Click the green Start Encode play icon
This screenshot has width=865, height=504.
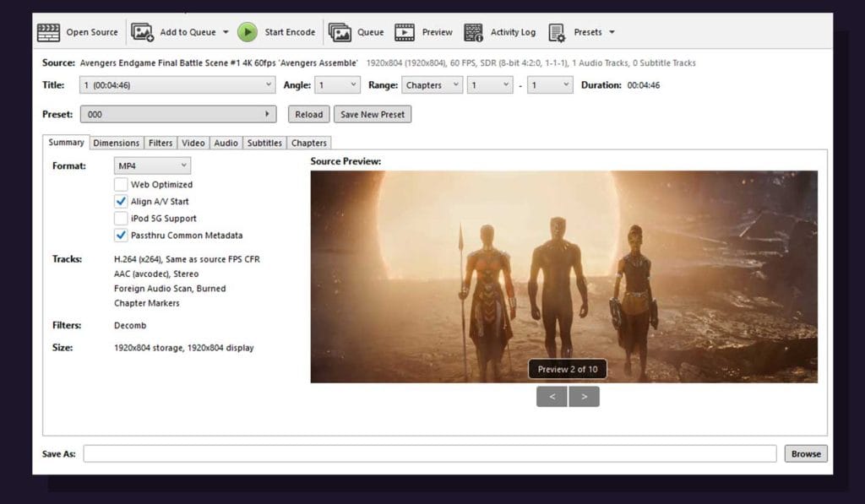[x=248, y=33]
